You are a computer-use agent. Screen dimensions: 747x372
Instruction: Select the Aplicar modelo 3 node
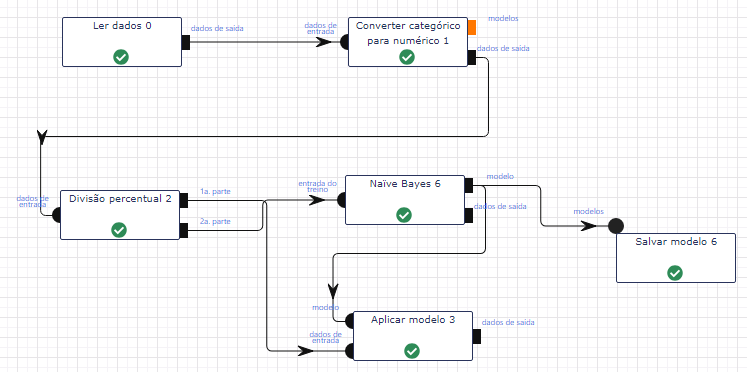pos(413,336)
